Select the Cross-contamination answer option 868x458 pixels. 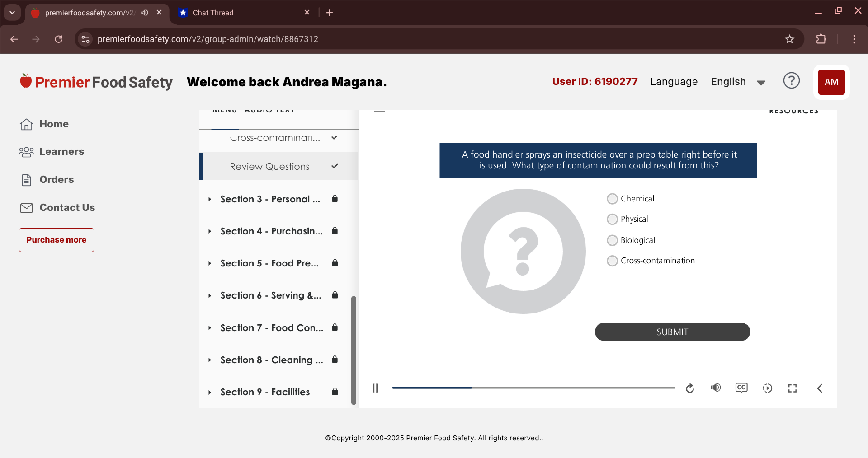[x=612, y=261]
